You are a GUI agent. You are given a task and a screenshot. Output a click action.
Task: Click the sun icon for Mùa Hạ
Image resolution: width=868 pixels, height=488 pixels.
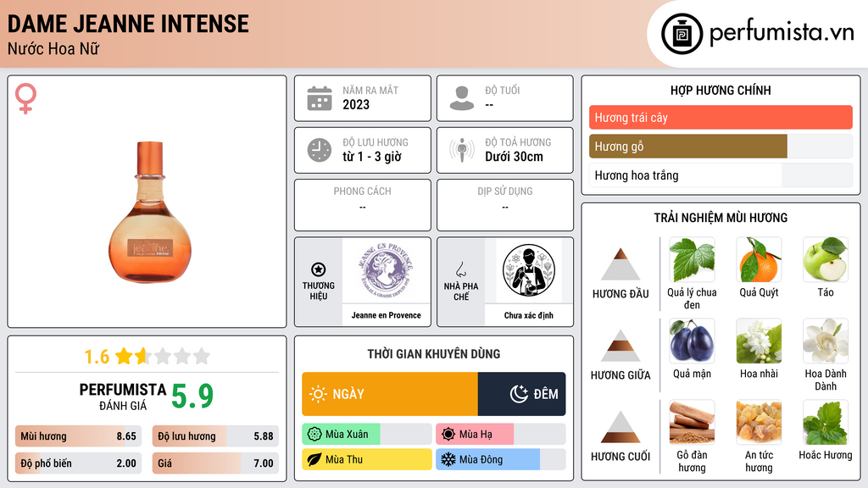[x=448, y=435]
